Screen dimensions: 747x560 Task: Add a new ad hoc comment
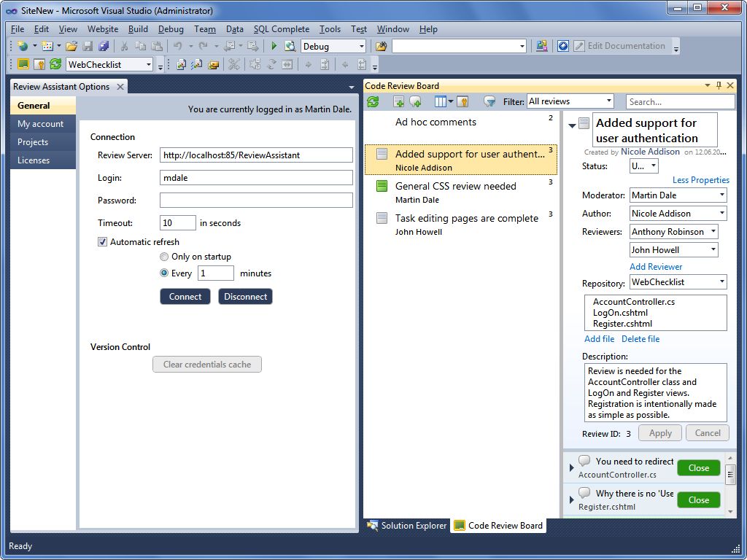[x=414, y=101]
